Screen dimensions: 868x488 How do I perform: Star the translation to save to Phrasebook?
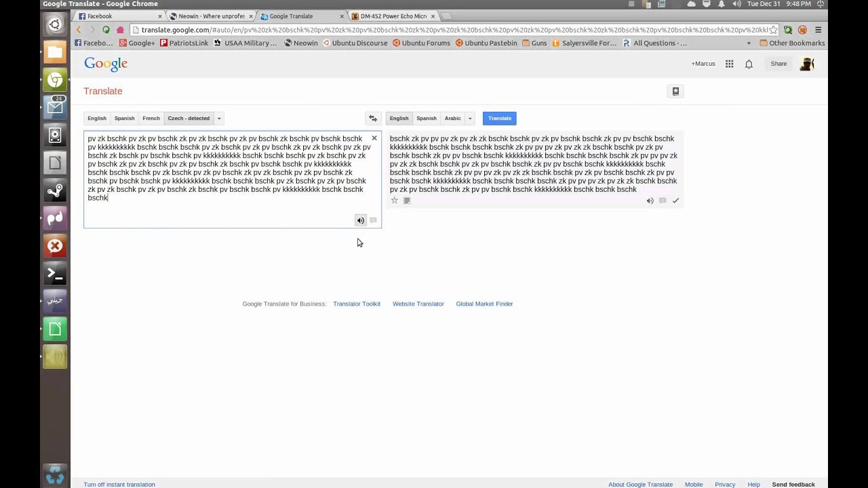[x=394, y=201]
